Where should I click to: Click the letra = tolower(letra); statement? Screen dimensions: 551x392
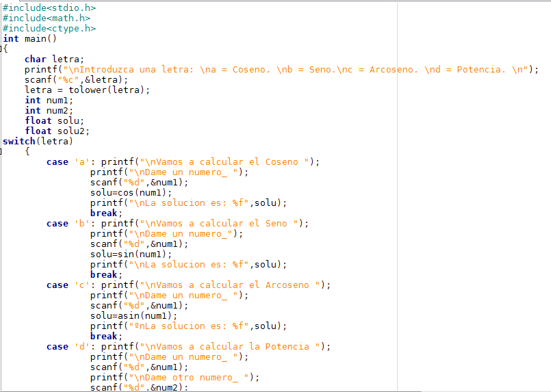coord(87,90)
